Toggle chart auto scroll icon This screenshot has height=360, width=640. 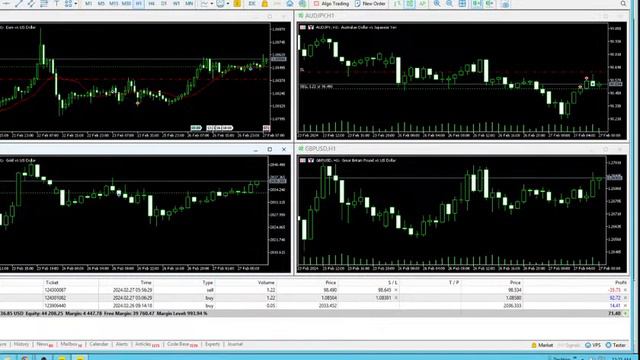pyautogui.click(x=476, y=4)
